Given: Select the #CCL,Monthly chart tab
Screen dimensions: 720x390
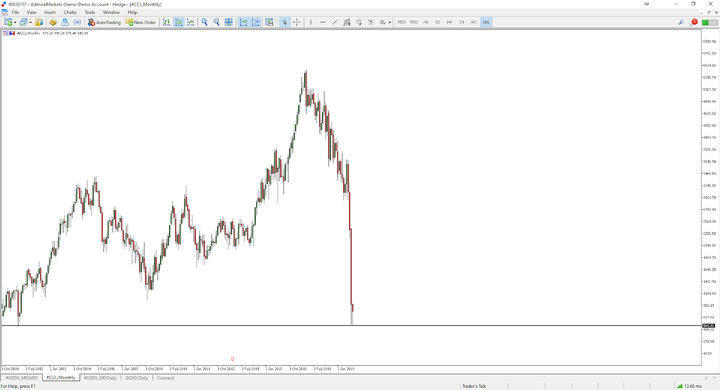Looking at the screenshot, I should [x=61, y=378].
